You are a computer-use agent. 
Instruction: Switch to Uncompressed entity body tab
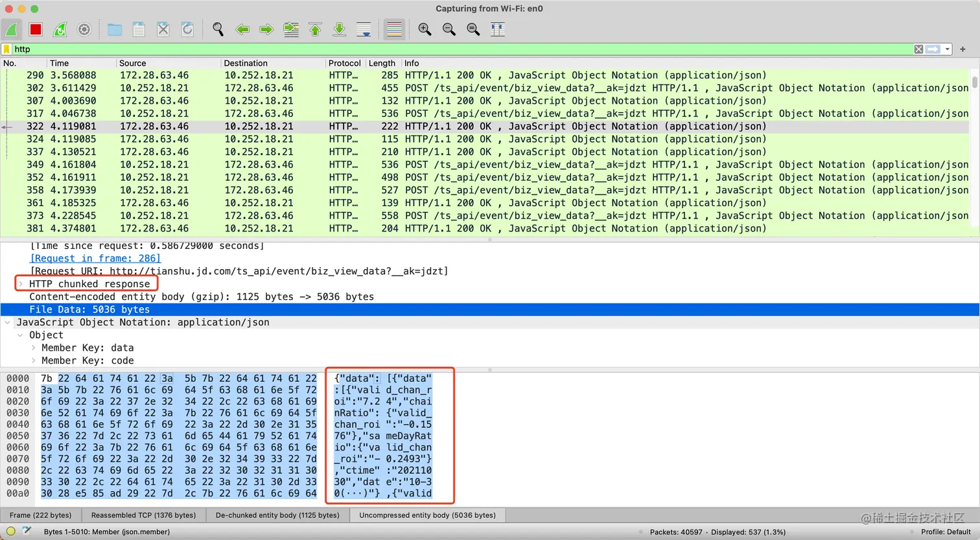(427, 515)
